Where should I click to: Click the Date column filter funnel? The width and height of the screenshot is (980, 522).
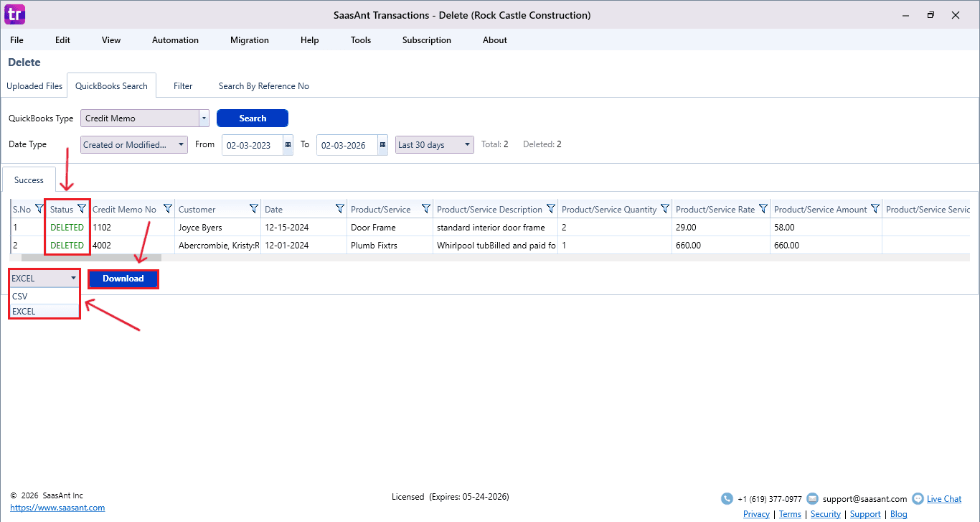point(340,209)
